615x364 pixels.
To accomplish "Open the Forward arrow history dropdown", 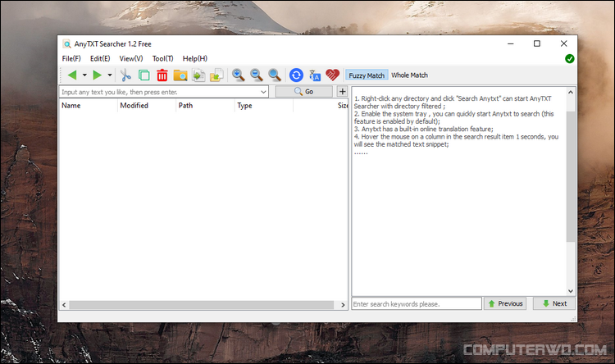I will click(110, 75).
